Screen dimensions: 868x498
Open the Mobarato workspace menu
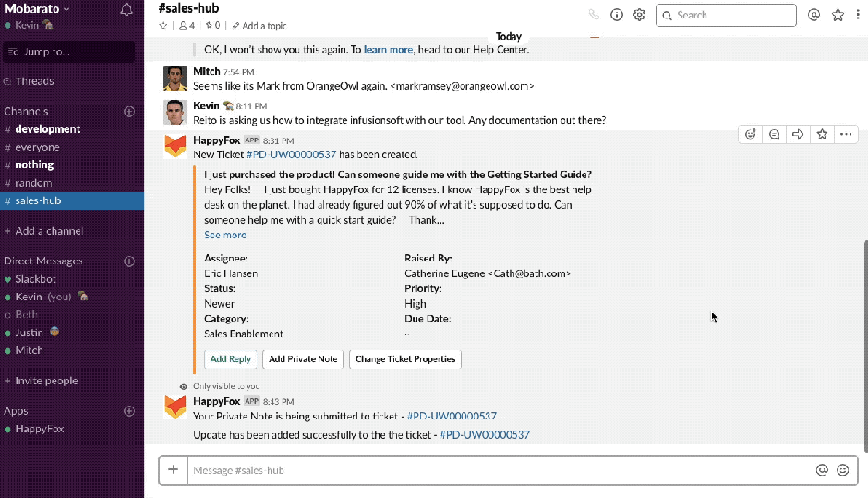[37, 9]
